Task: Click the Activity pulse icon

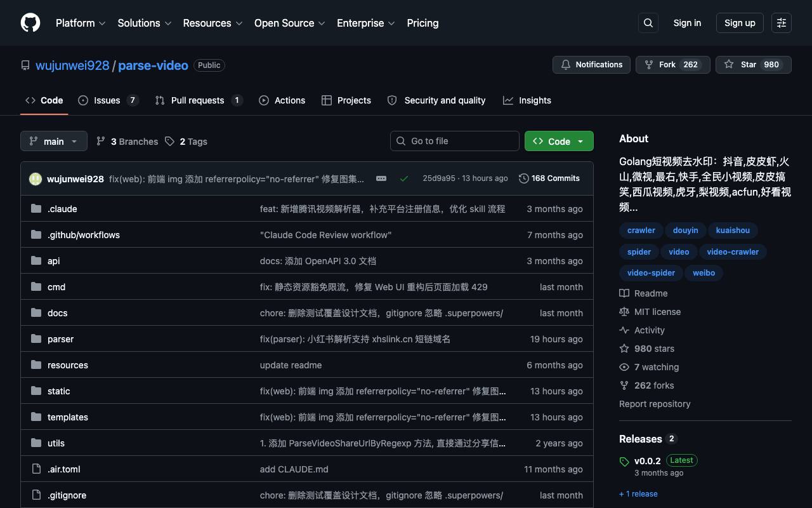Action: click(x=624, y=330)
